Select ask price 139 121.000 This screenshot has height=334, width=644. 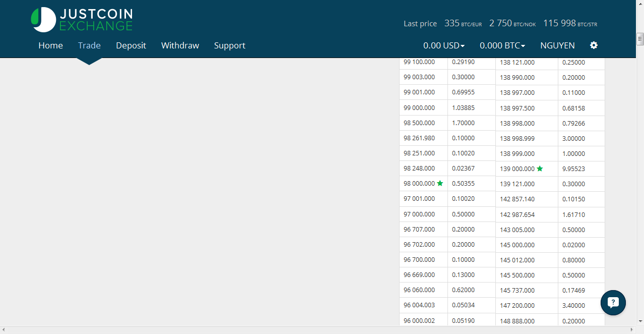[518, 184]
